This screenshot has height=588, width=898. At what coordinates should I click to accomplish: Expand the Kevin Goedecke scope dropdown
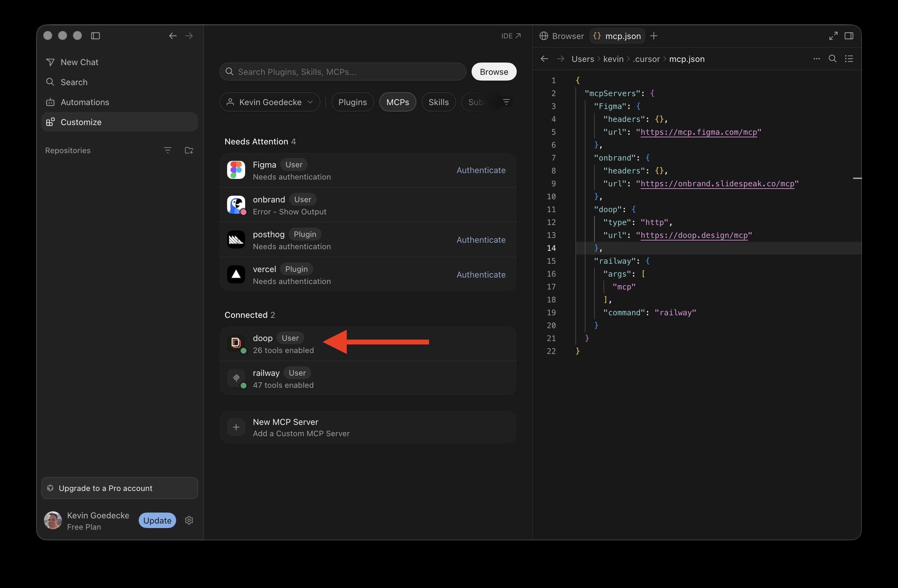(270, 102)
